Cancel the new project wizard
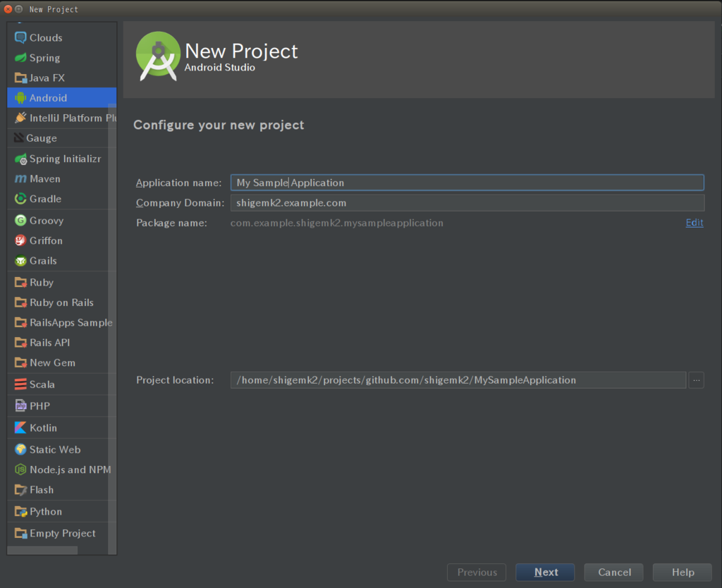Image resolution: width=722 pixels, height=588 pixels. [614, 572]
